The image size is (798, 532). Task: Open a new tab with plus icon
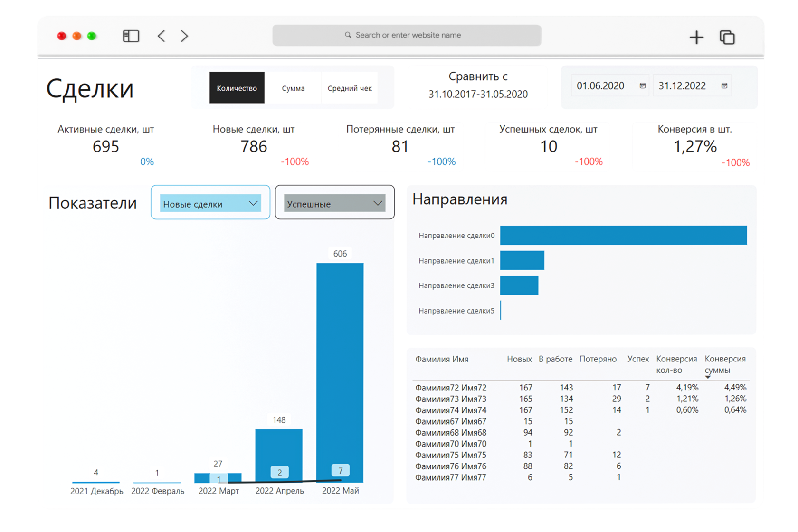(696, 37)
